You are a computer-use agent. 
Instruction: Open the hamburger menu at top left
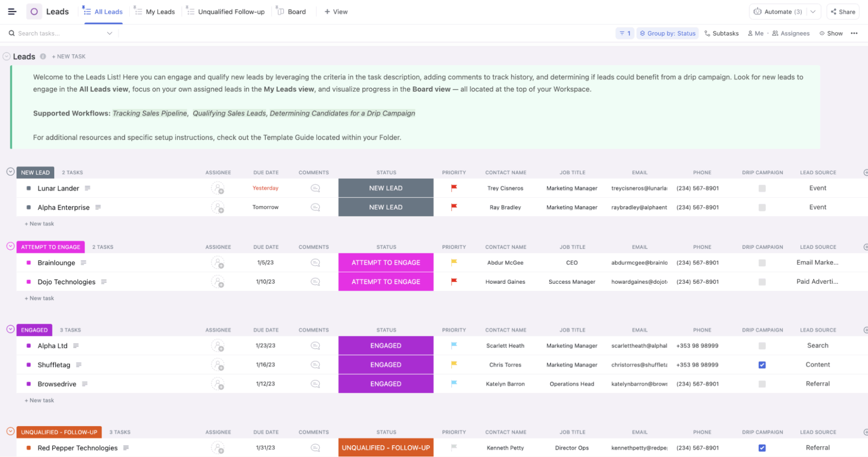point(12,11)
